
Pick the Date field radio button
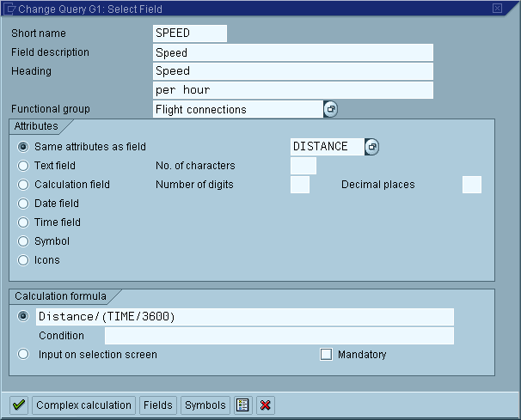click(x=23, y=204)
